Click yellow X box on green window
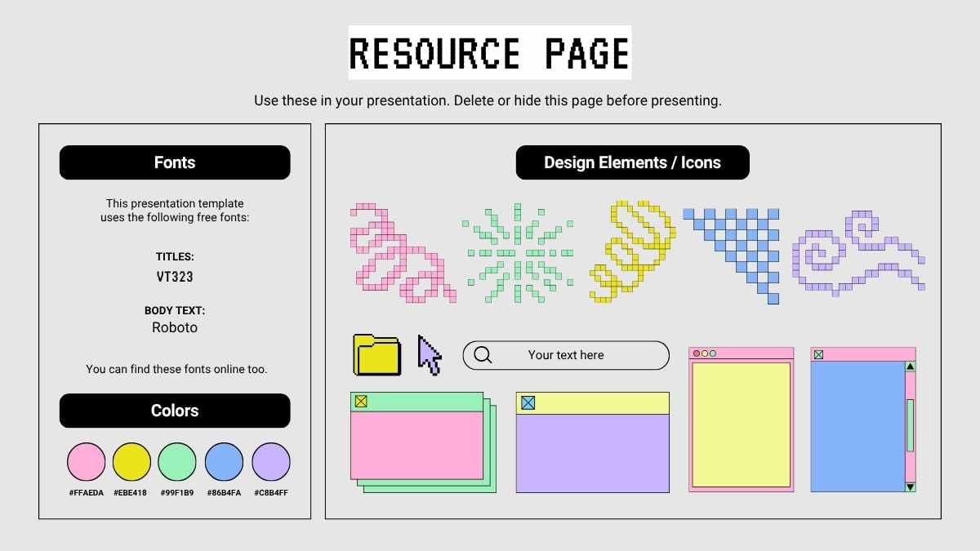Viewport: 980px width, 551px height. 361,402
